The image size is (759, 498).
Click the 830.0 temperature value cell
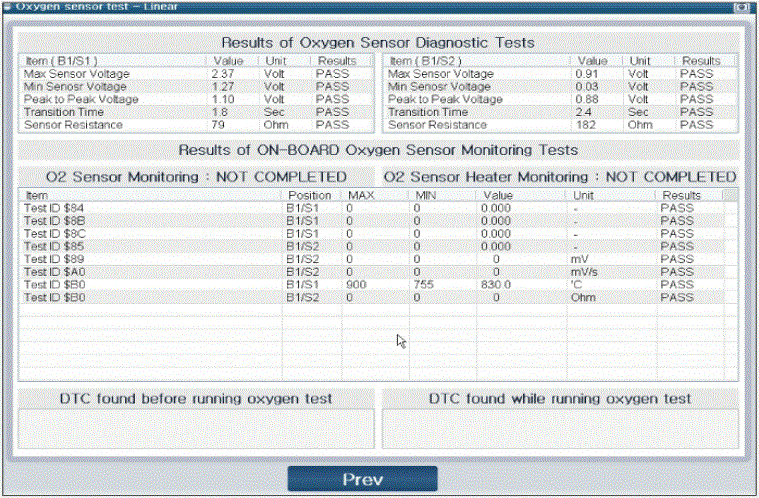(495, 285)
